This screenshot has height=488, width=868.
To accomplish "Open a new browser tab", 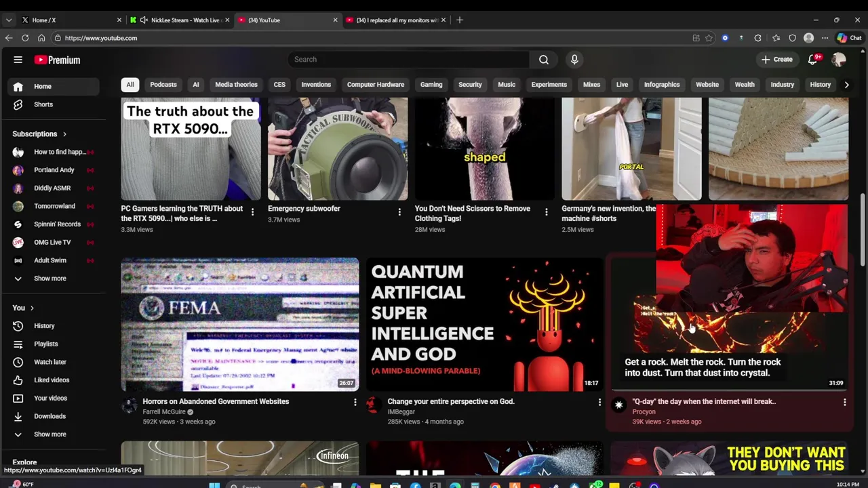I will (x=460, y=20).
